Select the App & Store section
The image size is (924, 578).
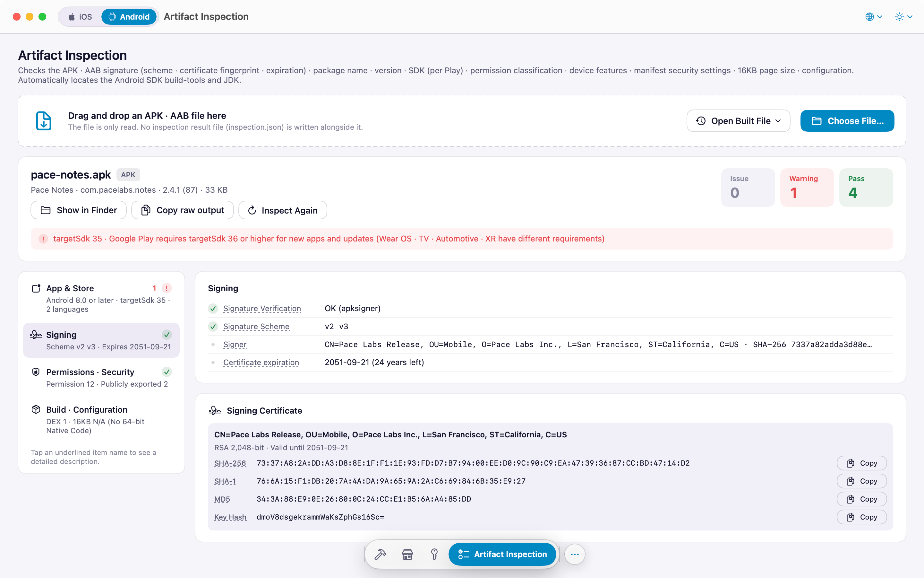(101, 299)
